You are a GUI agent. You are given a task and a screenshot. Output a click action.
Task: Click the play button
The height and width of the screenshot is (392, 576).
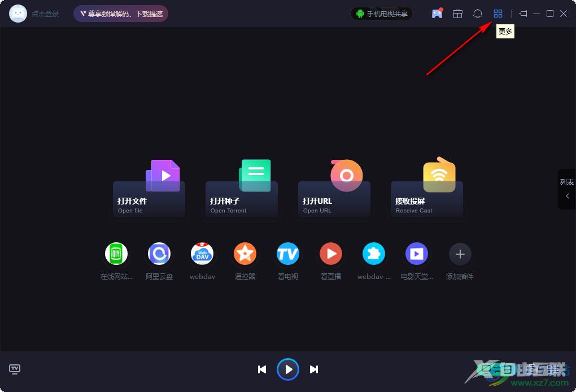288,369
